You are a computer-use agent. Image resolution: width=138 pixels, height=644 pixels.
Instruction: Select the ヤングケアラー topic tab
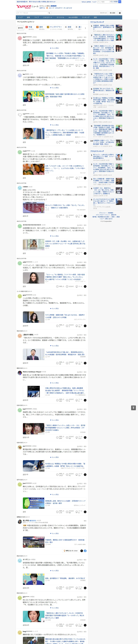[55, 28]
